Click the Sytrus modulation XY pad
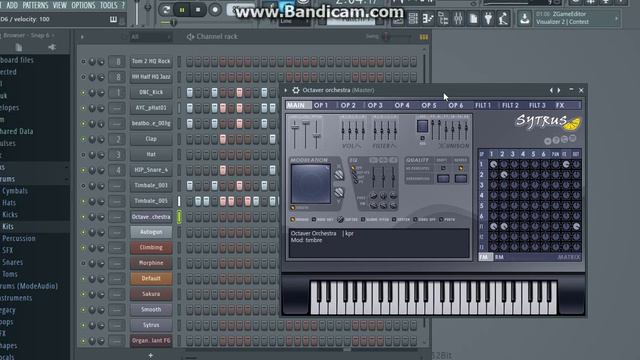The height and width of the screenshot is (360, 640). (311, 184)
